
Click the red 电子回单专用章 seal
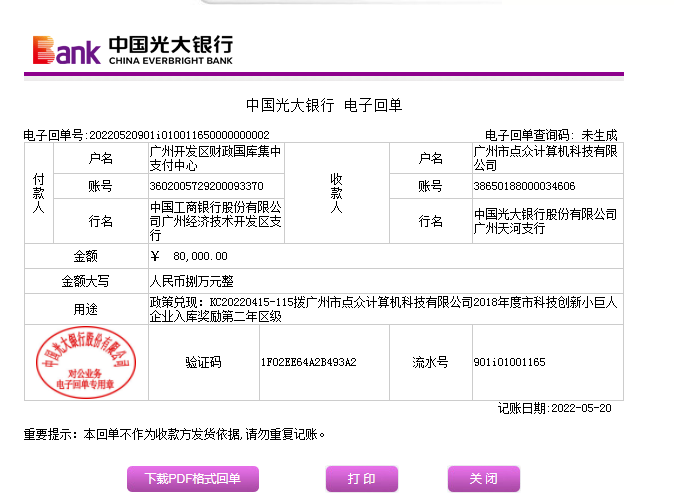tap(86, 362)
